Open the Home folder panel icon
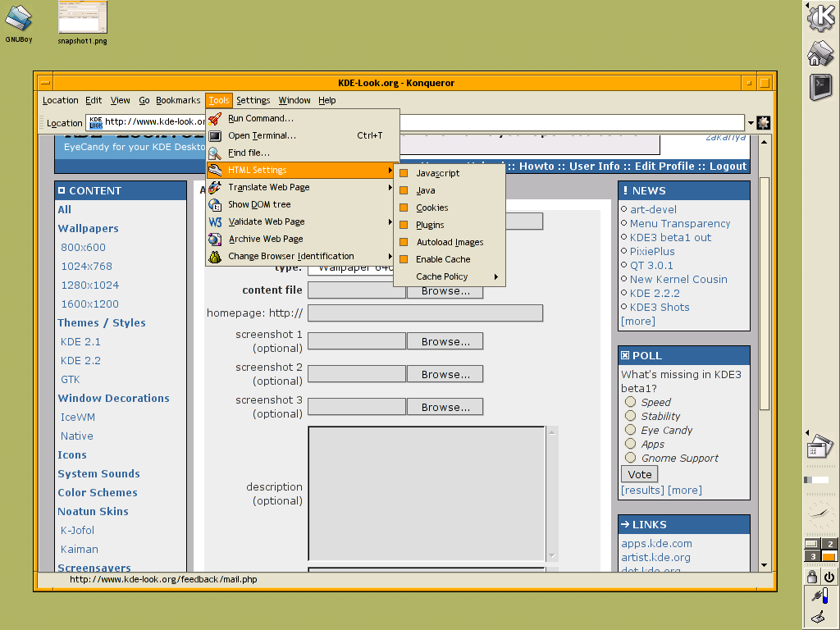840x630 pixels. click(x=821, y=53)
